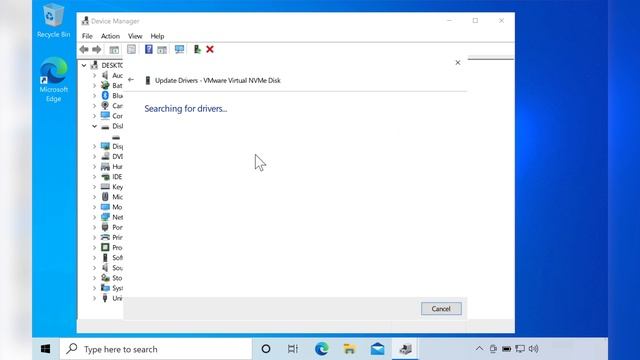Expand the Bluetooth node chevron
Viewport: 640px width, 360px height.
[94, 96]
